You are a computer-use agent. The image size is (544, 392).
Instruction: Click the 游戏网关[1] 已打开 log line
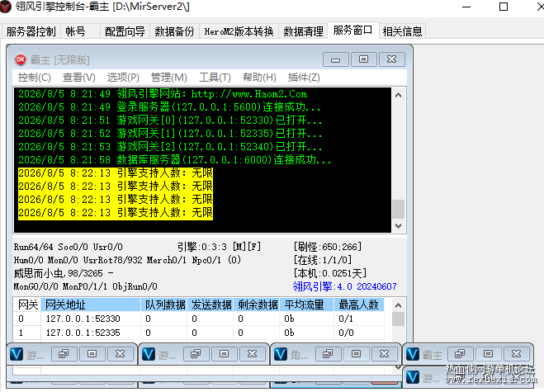(x=170, y=134)
